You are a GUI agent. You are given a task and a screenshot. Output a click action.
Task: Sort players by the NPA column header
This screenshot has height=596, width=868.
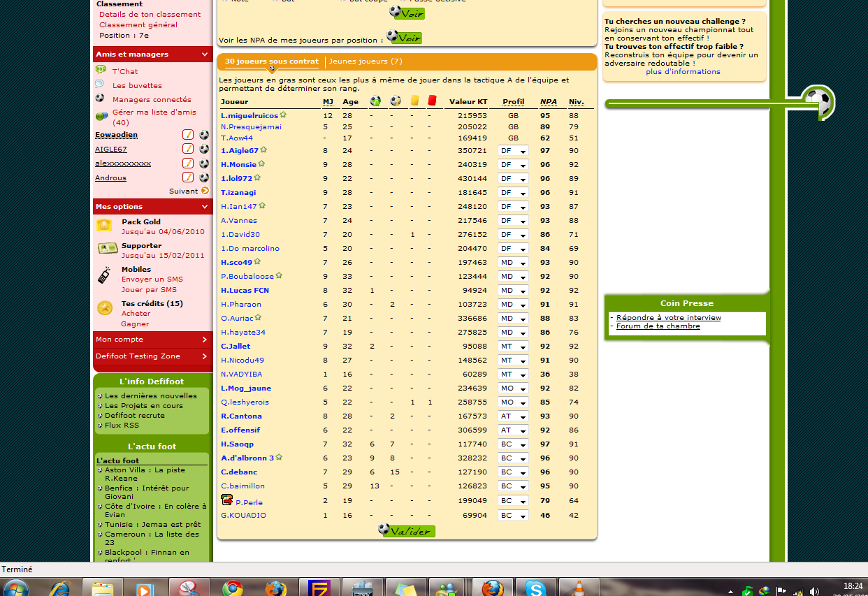tap(549, 102)
